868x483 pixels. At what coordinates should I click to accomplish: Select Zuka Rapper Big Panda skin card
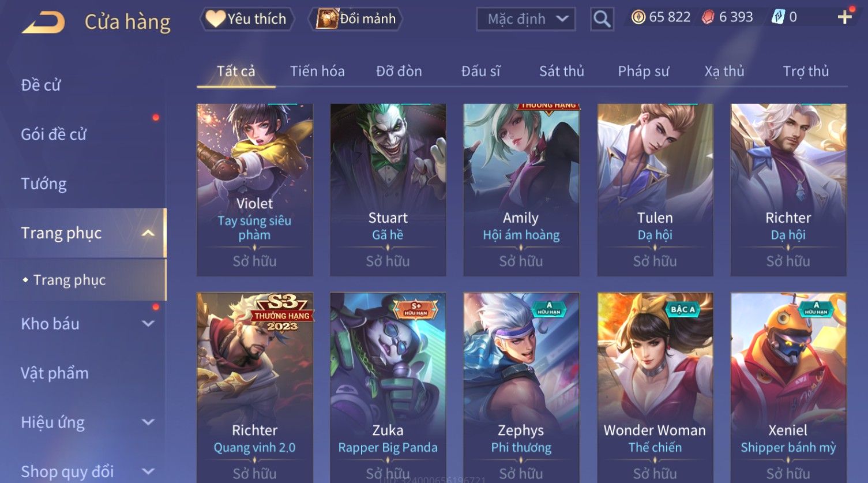(x=388, y=387)
